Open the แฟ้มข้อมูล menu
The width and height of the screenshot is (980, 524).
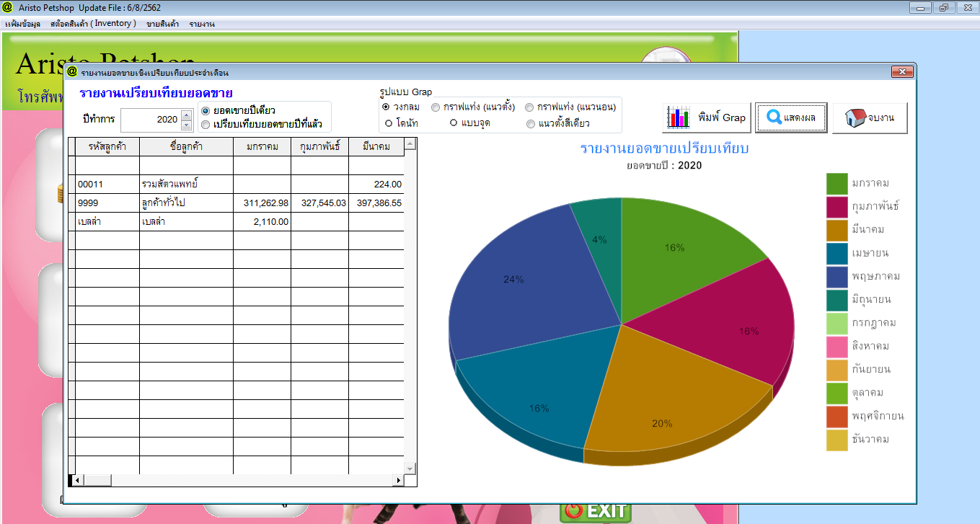(x=22, y=24)
